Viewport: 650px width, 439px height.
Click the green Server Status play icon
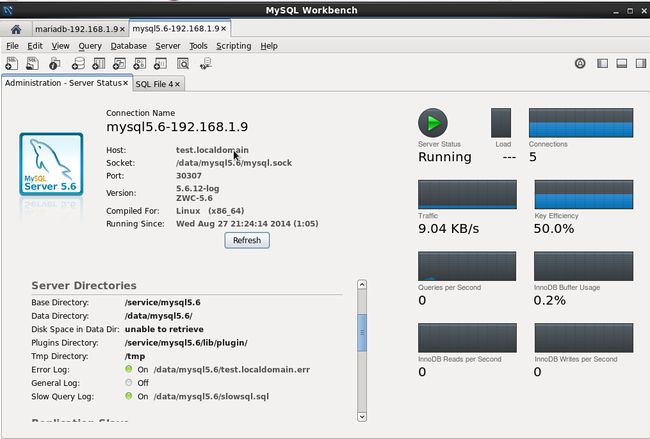[x=433, y=123]
